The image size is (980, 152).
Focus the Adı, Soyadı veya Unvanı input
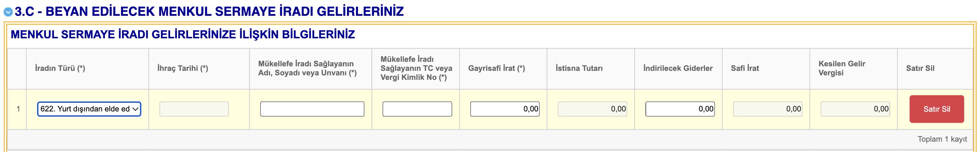coord(312,109)
